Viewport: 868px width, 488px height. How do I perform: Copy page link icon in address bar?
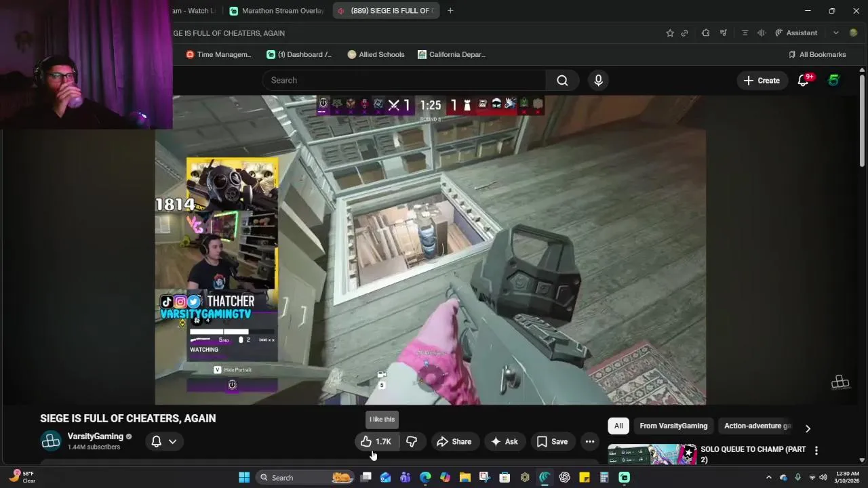tap(684, 33)
